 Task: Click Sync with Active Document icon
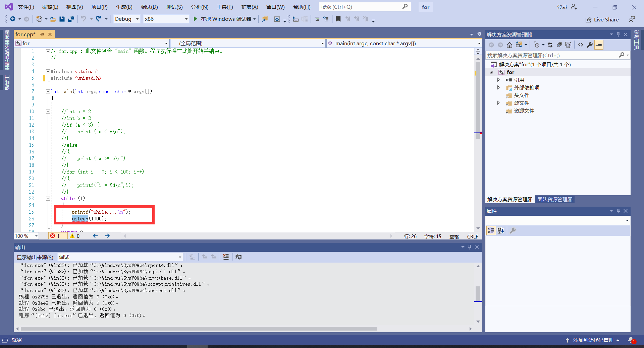pos(550,45)
